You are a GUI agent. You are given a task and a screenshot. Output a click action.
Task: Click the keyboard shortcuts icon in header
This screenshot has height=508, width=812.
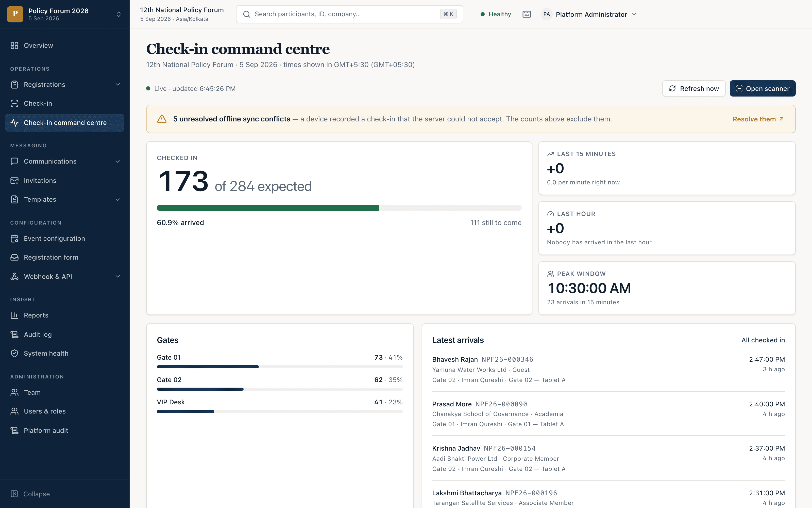(527, 14)
